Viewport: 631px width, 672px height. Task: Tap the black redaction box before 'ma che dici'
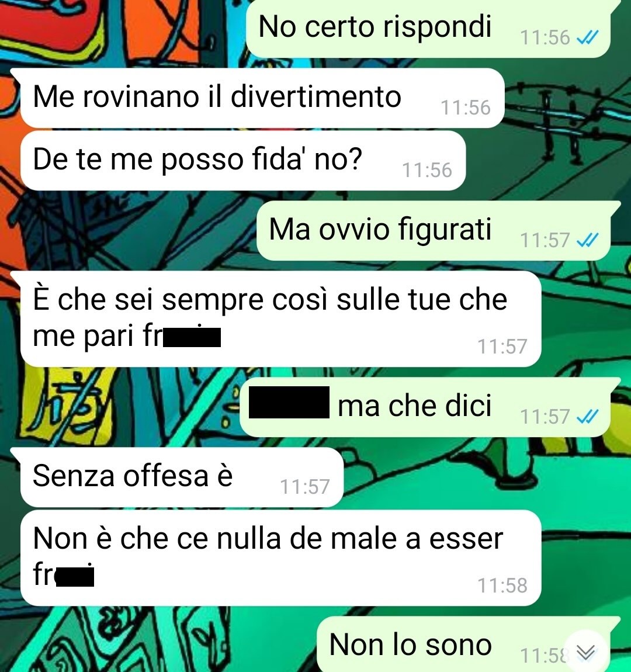click(289, 403)
